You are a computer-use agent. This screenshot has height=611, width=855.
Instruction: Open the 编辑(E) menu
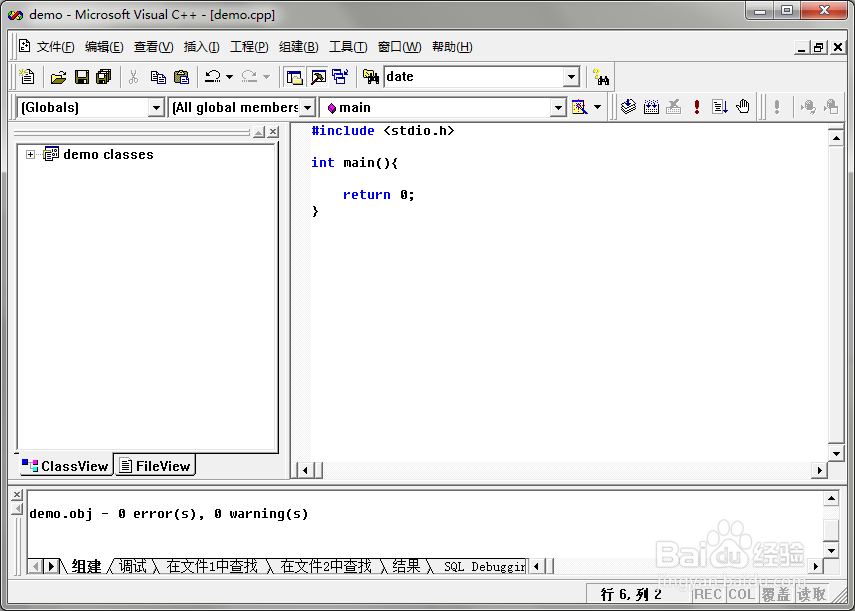click(x=104, y=47)
